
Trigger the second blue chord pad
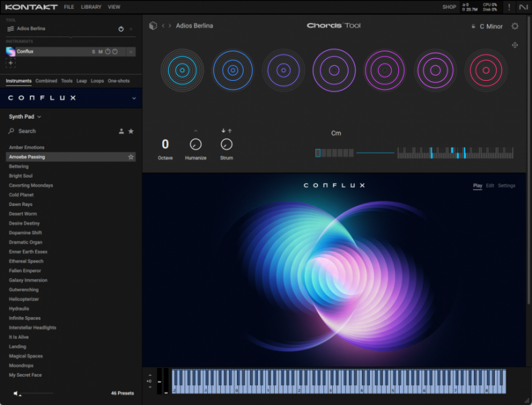click(x=233, y=70)
